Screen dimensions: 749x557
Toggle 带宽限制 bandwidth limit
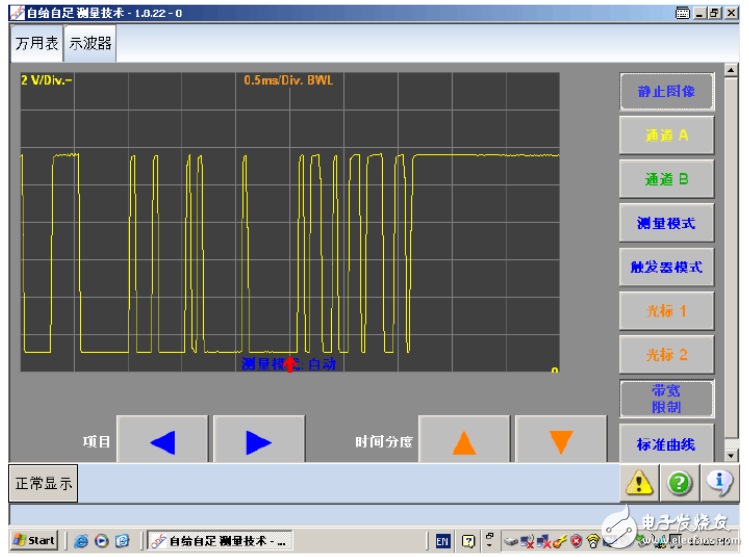pyautogui.click(x=666, y=399)
